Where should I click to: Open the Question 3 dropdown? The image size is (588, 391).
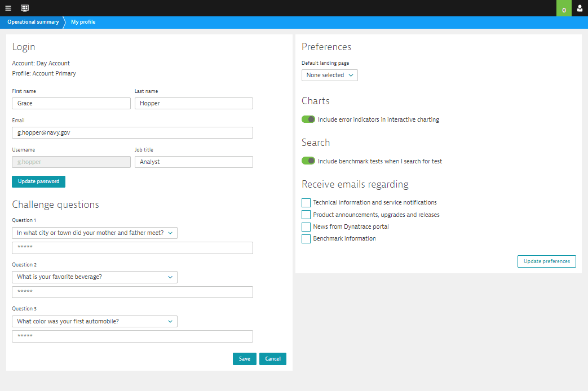coord(95,321)
